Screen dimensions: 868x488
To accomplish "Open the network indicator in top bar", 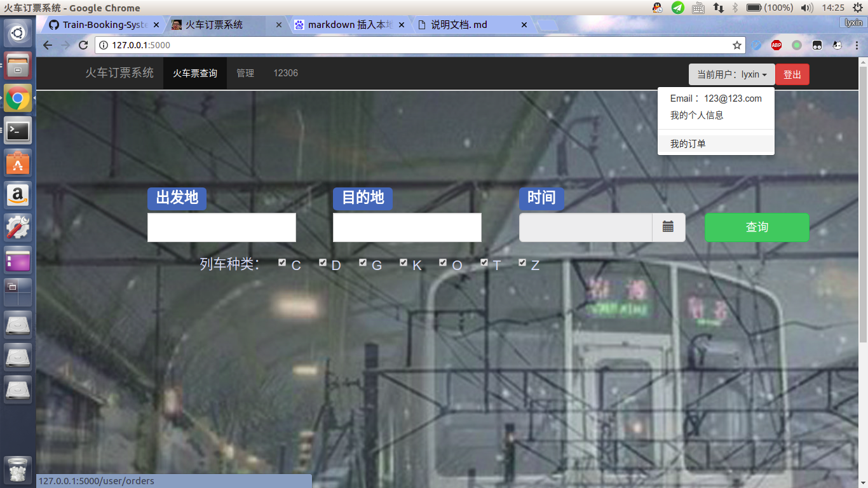I will pyautogui.click(x=718, y=8).
